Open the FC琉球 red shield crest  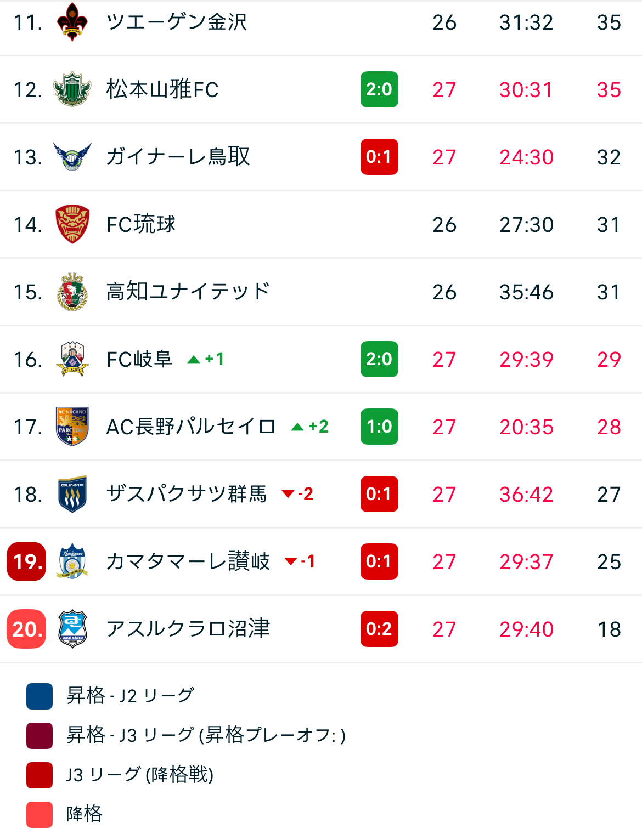[x=72, y=224]
